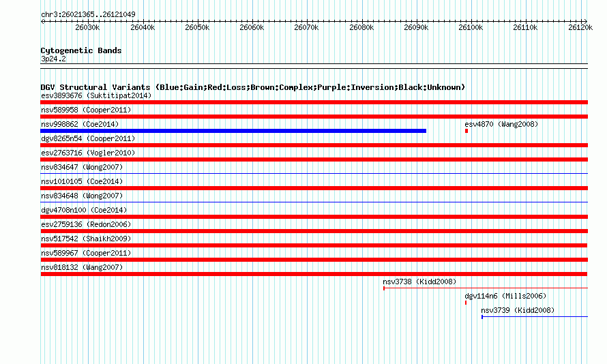Click the 26110k ruler tick label
This screenshot has width=607, height=364.
click(x=525, y=27)
